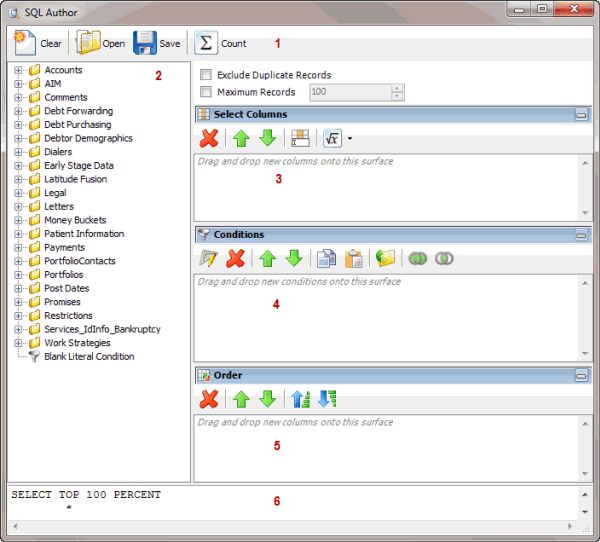Click the Clear query button
600x542 pixels.
coord(37,43)
